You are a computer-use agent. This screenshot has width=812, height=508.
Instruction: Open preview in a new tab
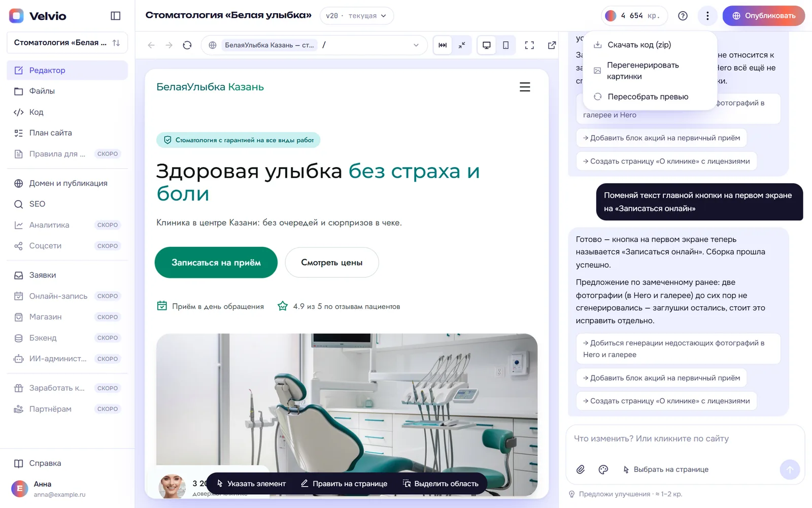point(552,45)
